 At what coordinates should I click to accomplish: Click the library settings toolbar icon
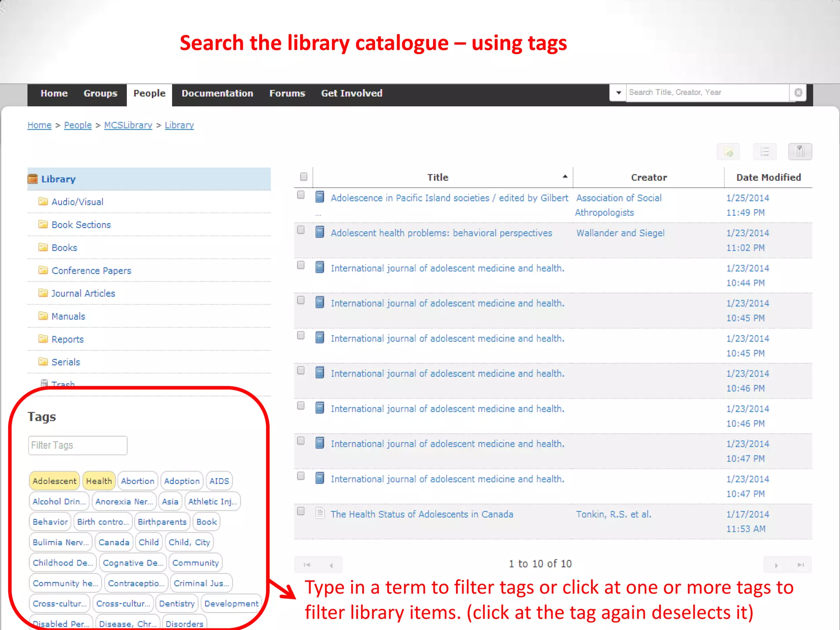tap(800, 152)
